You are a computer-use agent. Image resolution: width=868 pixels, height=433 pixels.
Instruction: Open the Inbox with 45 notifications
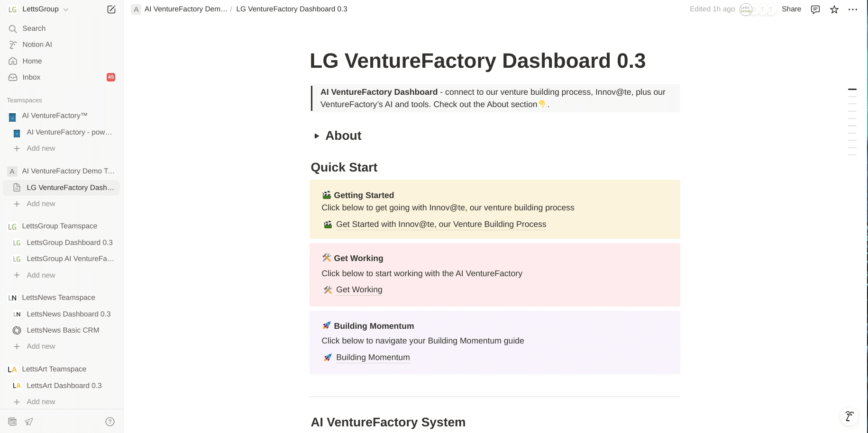point(62,77)
